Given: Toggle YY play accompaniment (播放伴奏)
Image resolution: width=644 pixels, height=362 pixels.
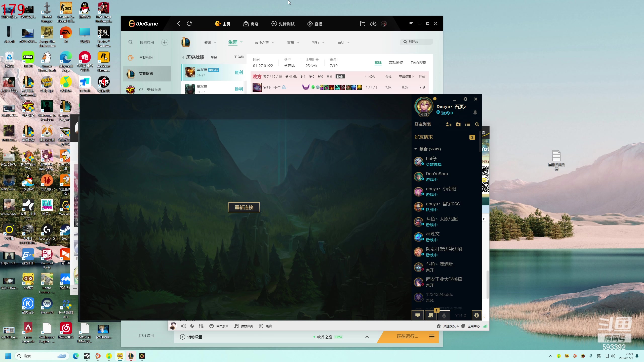Looking at the screenshot, I should coord(244,326).
